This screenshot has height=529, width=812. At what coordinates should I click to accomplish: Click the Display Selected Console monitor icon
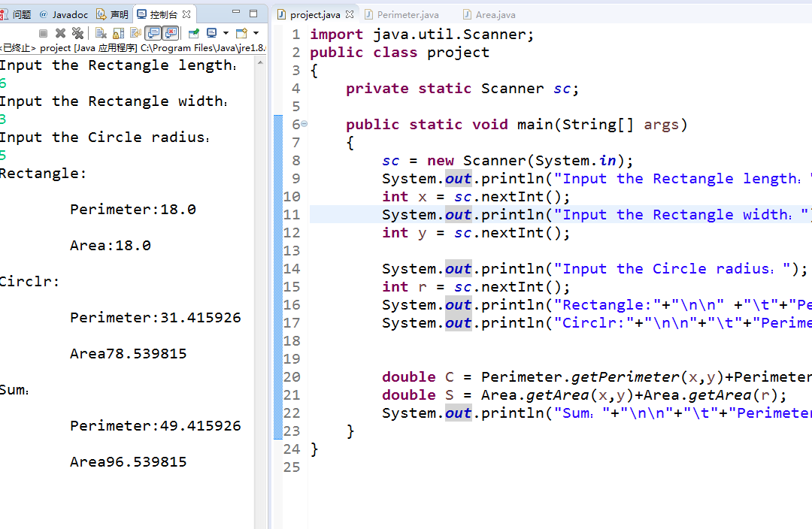coord(211,34)
